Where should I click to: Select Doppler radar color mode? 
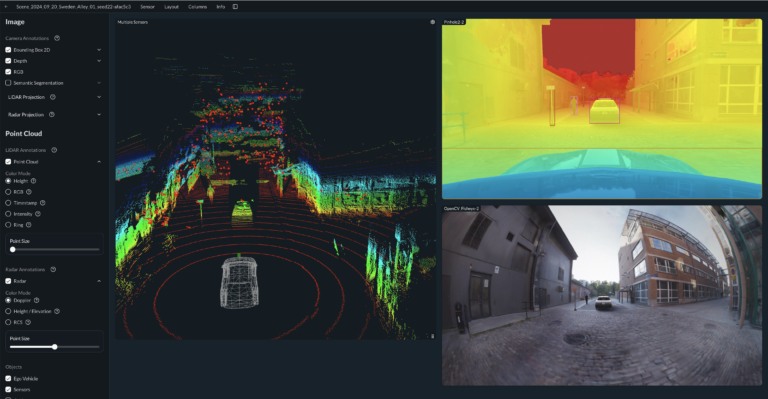coord(8,300)
